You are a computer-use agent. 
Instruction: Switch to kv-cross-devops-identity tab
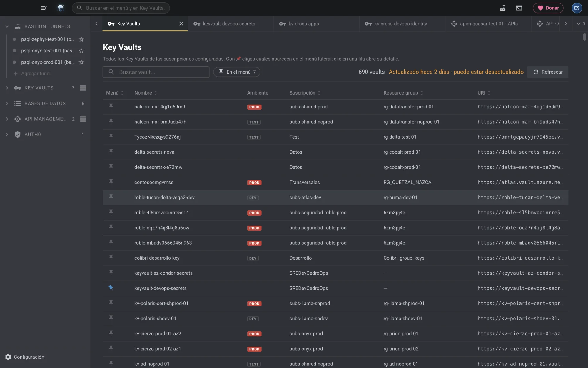pos(402,24)
